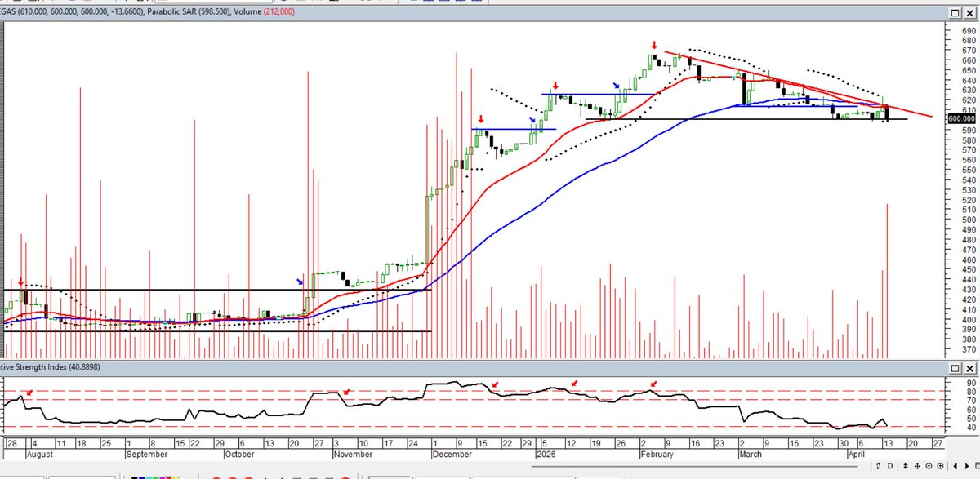Click the December label on the date axis

click(452, 454)
